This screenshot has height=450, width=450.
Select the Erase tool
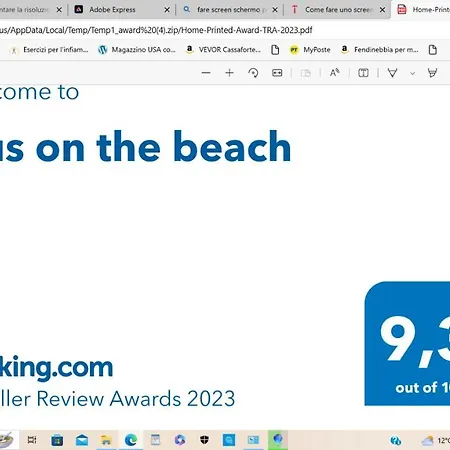pyautogui.click(x=432, y=73)
